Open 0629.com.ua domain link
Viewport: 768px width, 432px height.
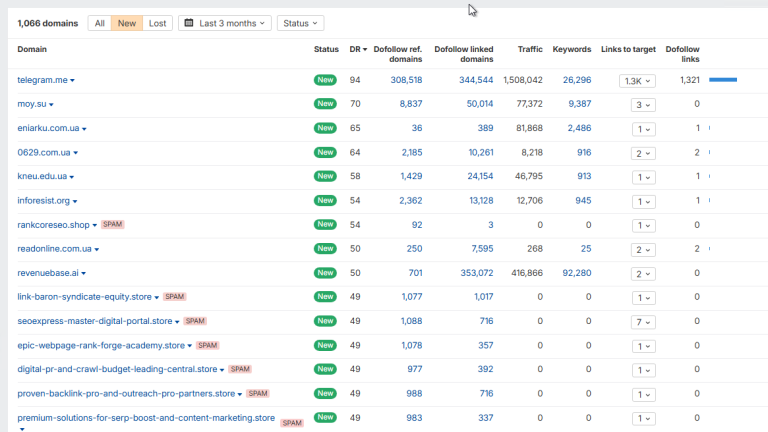point(44,152)
